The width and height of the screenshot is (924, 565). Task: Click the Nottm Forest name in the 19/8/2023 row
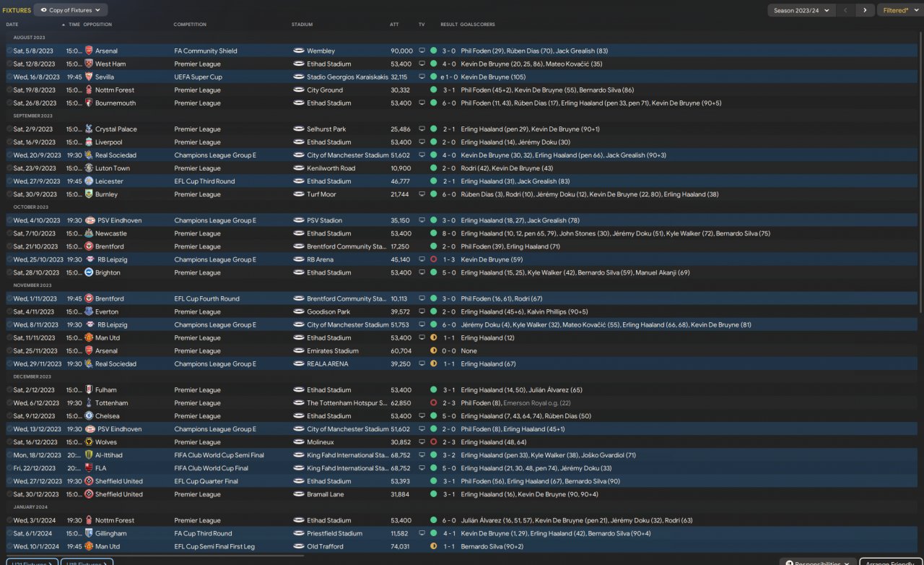tap(115, 90)
